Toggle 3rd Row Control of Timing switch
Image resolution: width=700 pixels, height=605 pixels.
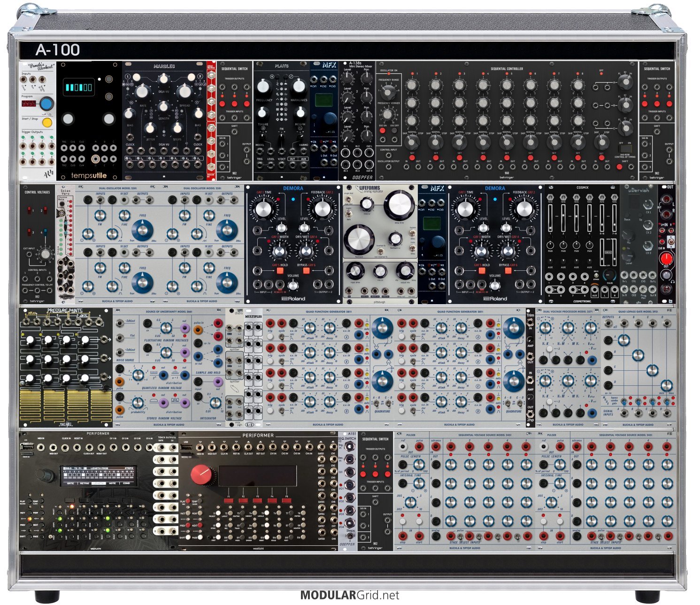tap(625, 148)
